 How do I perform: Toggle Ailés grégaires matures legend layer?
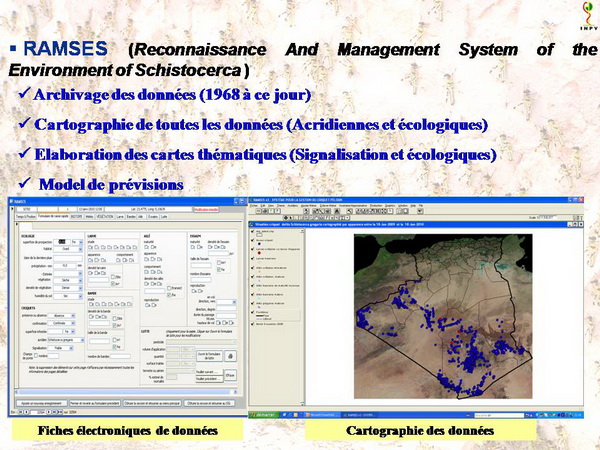253,303
